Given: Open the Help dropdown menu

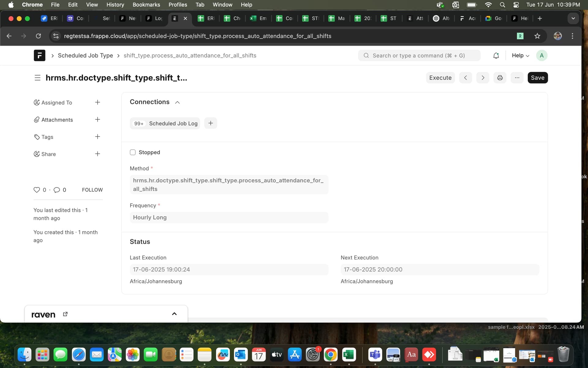Looking at the screenshot, I should tap(520, 56).
